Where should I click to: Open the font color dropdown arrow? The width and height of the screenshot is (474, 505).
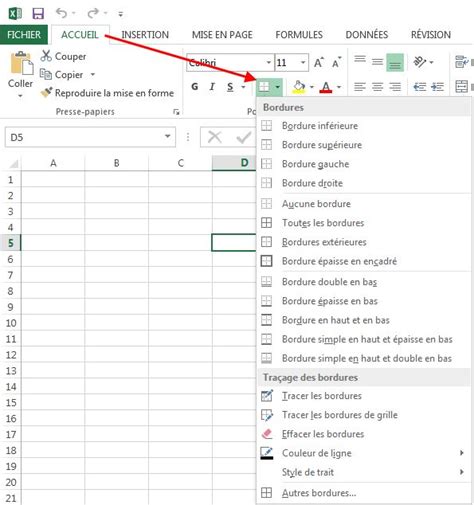339,87
